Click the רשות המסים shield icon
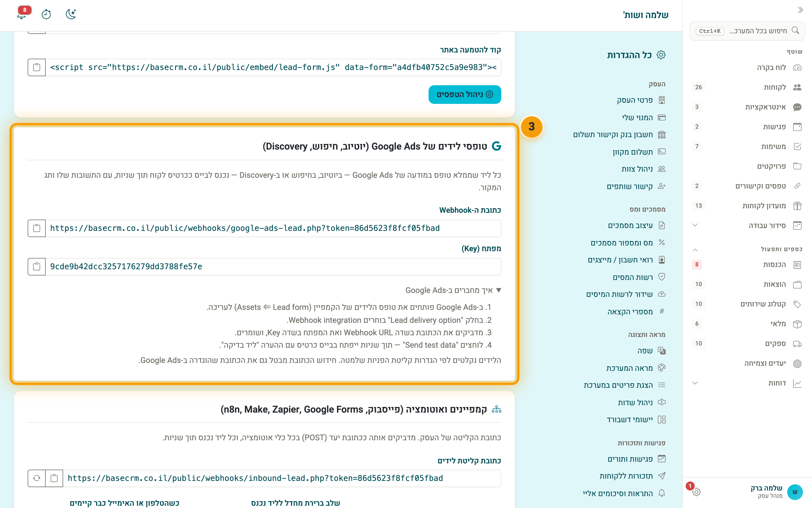Screen dimensions: 812x508 point(662,277)
